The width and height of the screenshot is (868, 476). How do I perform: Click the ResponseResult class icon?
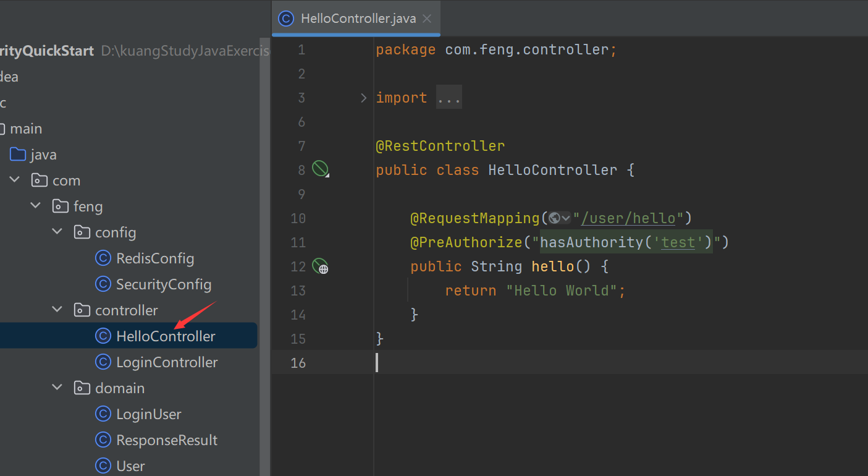click(x=103, y=440)
